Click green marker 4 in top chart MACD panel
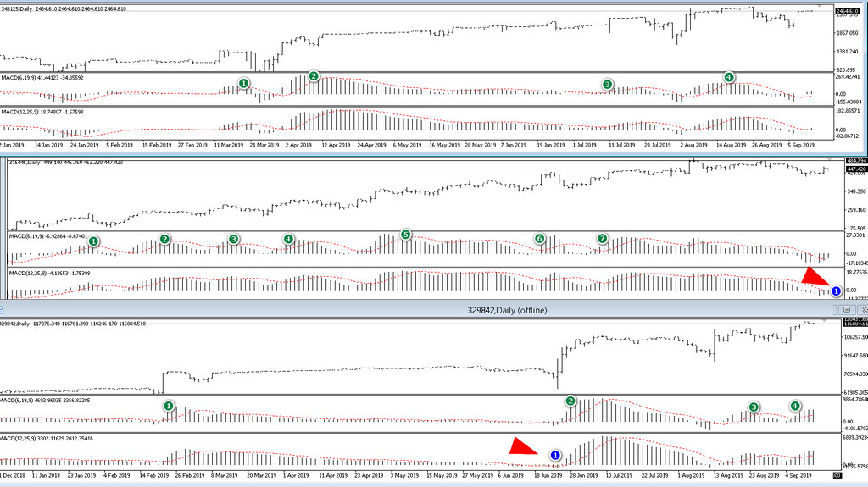 (x=729, y=77)
